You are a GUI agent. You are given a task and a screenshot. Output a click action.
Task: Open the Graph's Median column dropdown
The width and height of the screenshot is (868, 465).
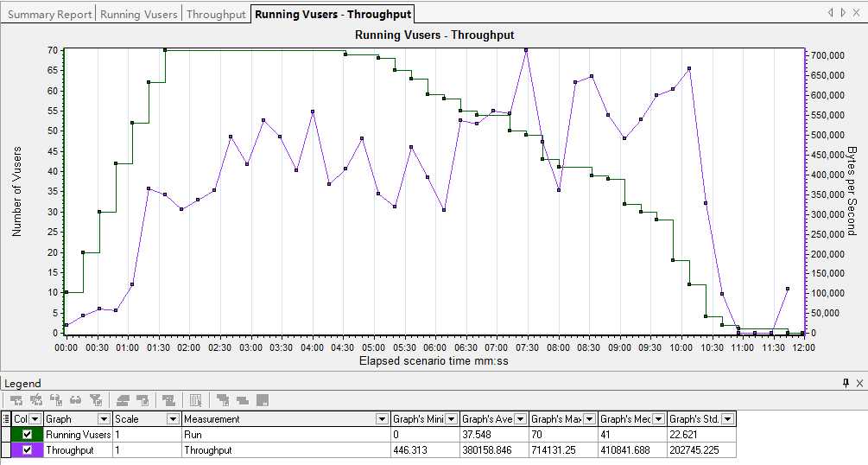tap(659, 419)
